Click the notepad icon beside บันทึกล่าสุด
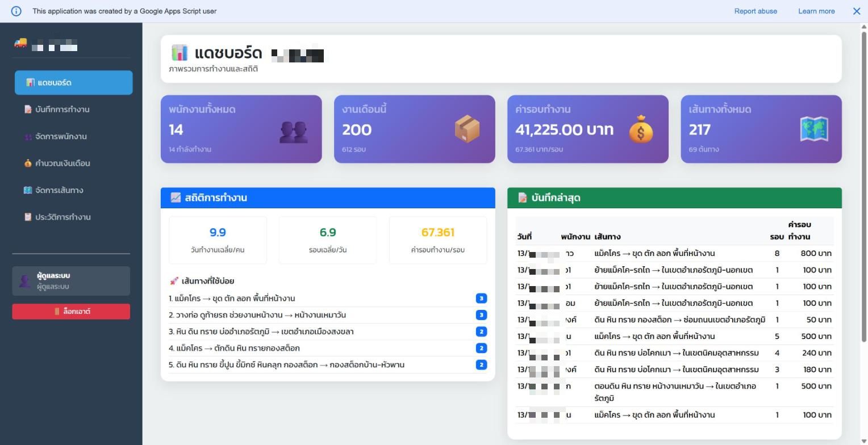868x445 pixels. tap(522, 198)
